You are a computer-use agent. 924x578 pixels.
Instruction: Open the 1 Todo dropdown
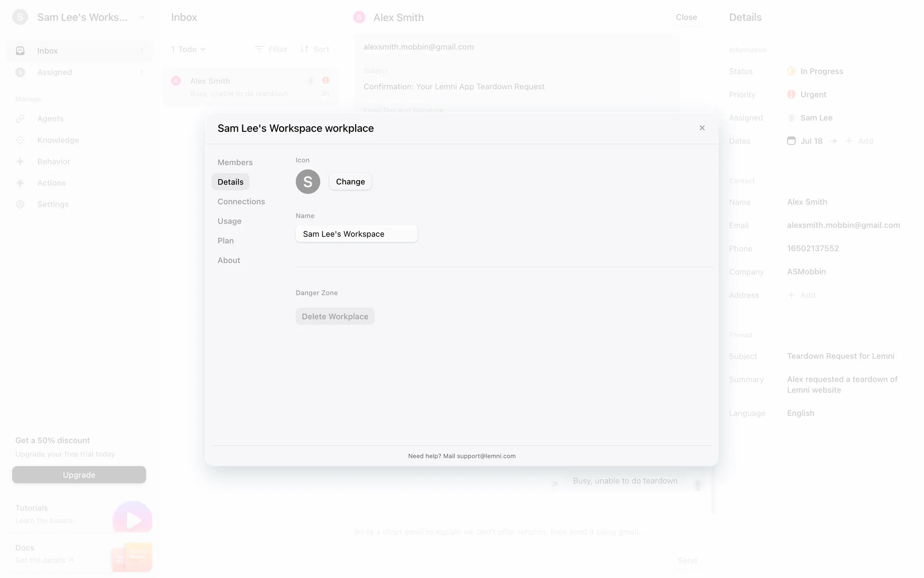click(188, 49)
